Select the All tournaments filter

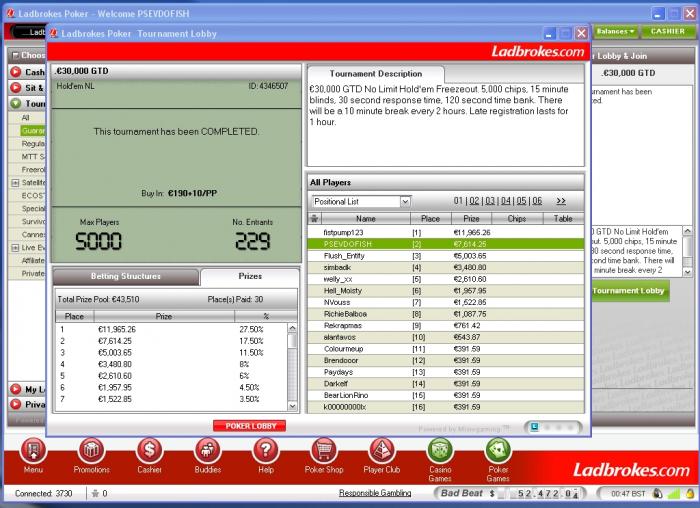click(x=25, y=117)
